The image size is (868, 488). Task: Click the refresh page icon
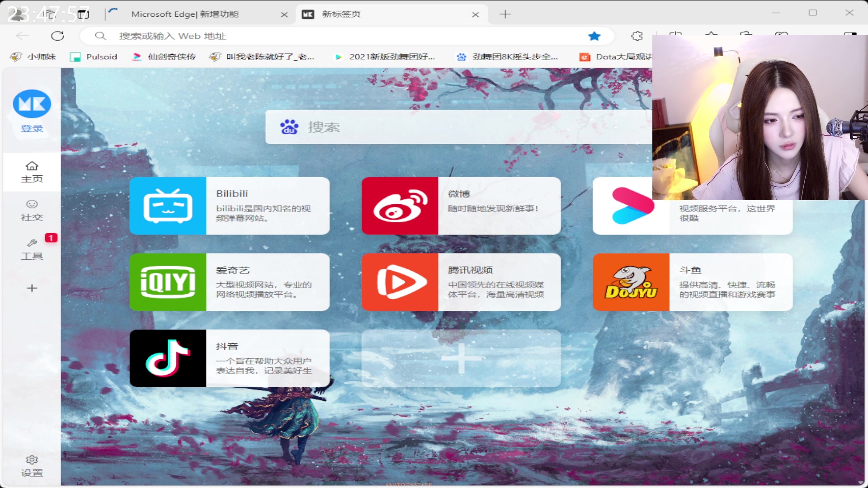(x=57, y=36)
